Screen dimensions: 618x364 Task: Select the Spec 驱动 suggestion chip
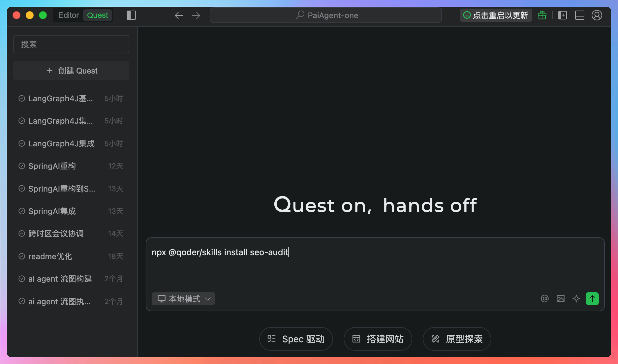296,339
